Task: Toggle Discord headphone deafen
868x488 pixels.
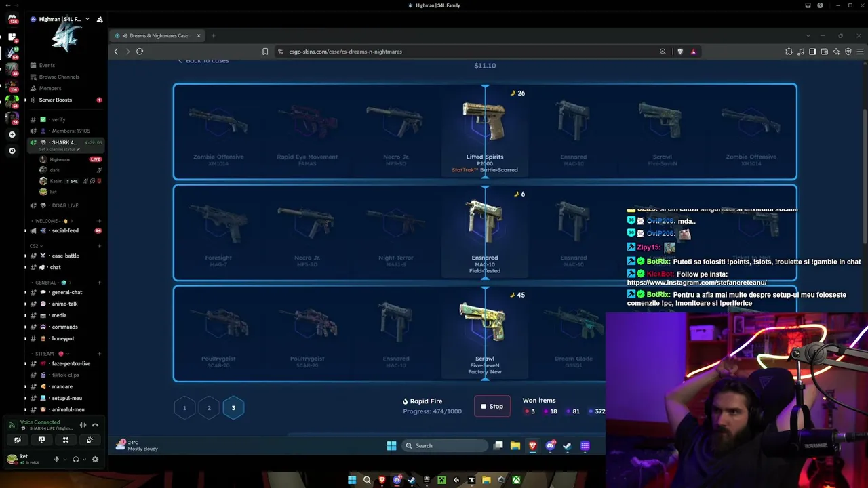Action: point(76,459)
